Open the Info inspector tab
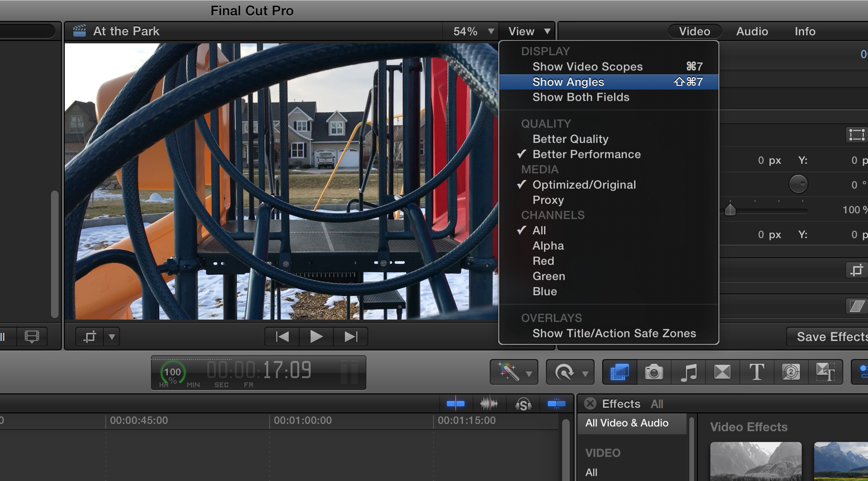868x481 pixels. 805,31
